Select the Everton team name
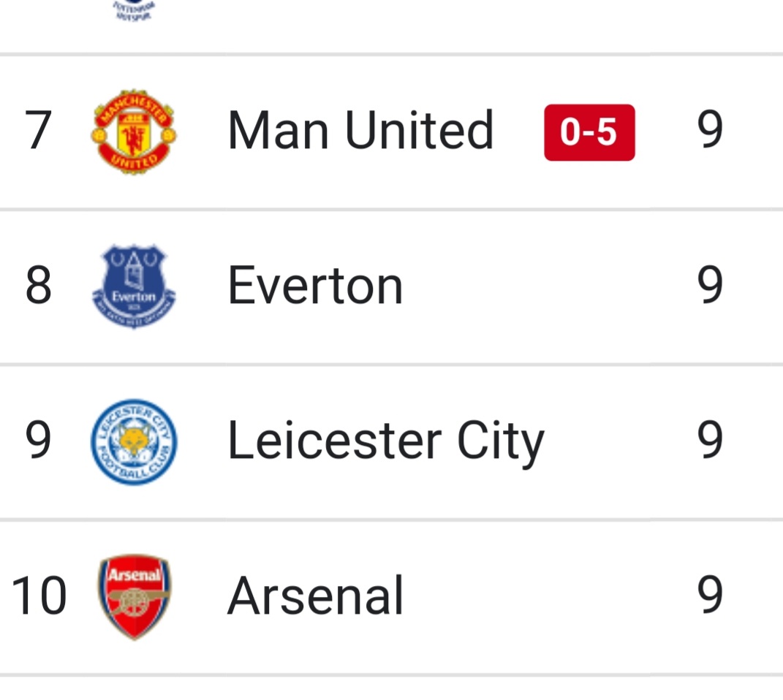The width and height of the screenshot is (783, 700). click(x=315, y=286)
